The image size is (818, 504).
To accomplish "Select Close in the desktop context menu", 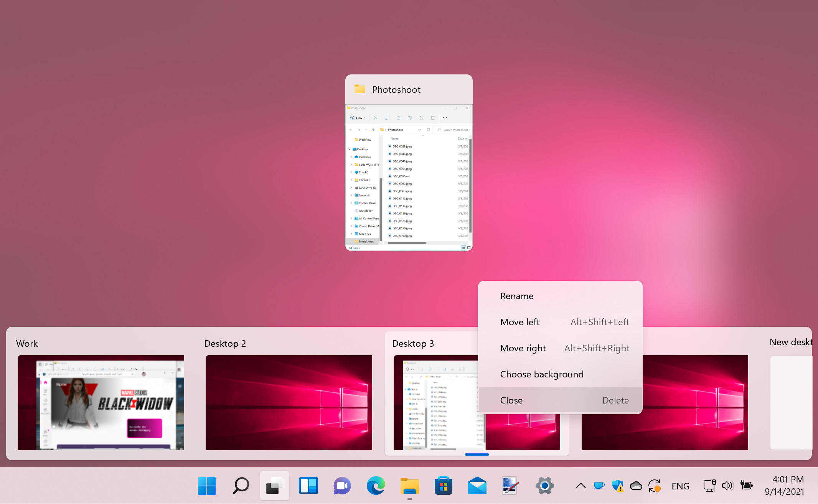I will point(560,400).
